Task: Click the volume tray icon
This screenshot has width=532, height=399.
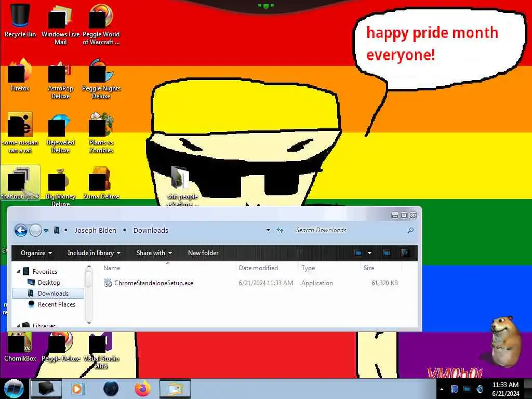Action: [x=480, y=389]
